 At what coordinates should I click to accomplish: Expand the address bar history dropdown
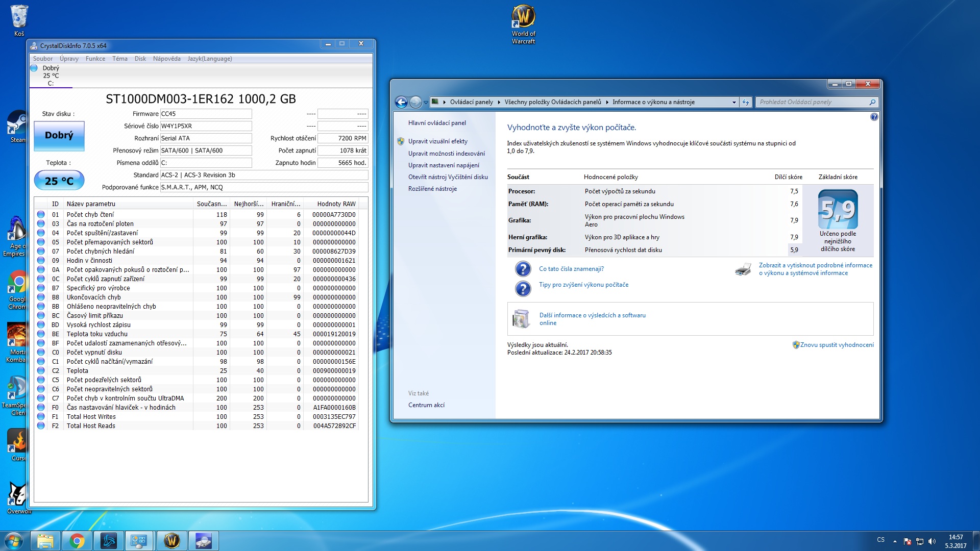pyautogui.click(x=734, y=103)
